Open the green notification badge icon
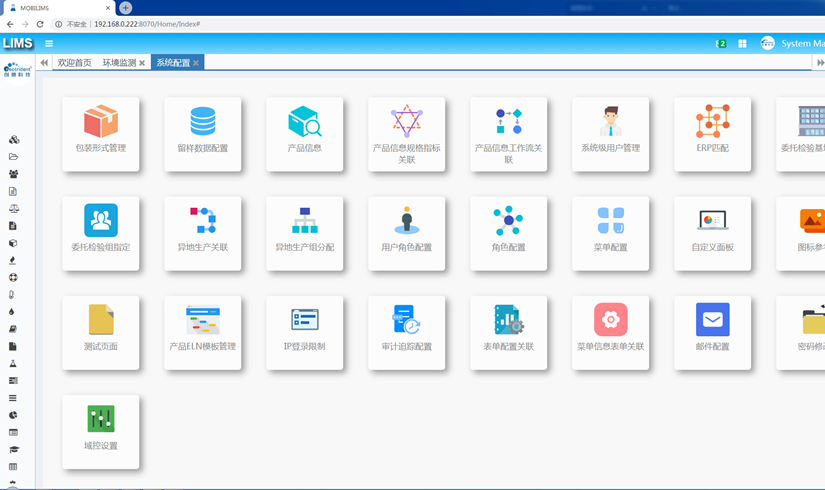This screenshot has width=825, height=490. 721,44
